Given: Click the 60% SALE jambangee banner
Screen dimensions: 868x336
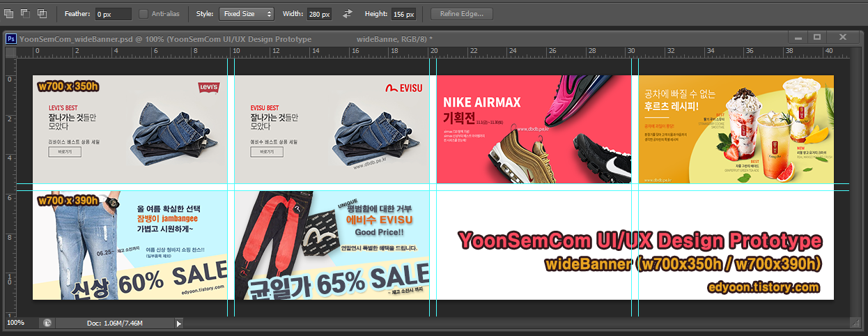Looking at the screenshot, I should (x=130, y=245).
